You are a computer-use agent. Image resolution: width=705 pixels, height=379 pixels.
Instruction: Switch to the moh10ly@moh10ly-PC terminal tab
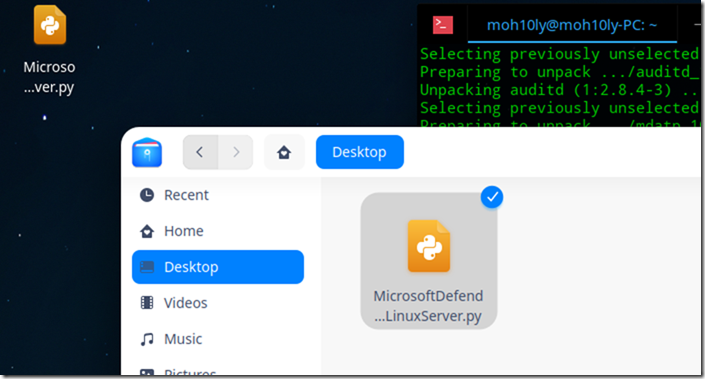572,25
